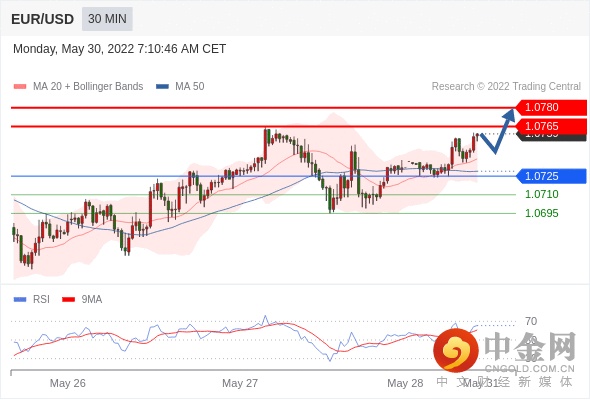This screenshot has height=400, width=590.
Task: Click the blue RSI legend swatch
Action: 20,300
